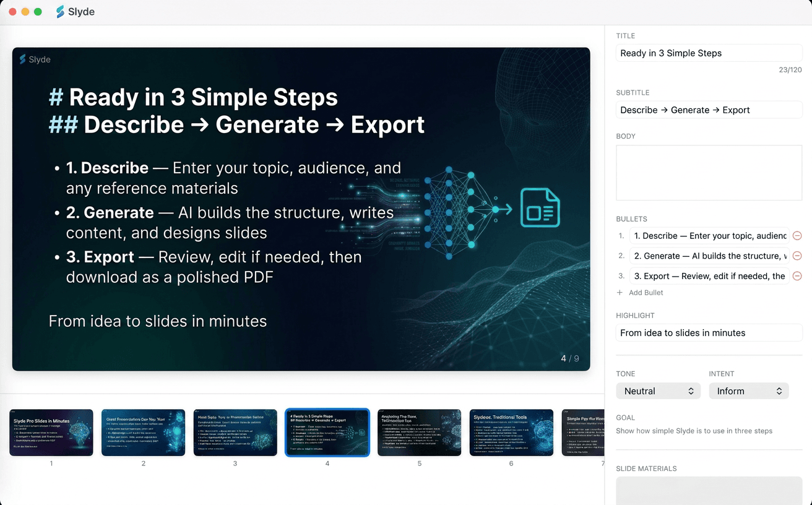Screen dimensions: 812x505
Task: Edit the Subtitle field "Describe → Generate → Export"
Action: click(709, 110)
